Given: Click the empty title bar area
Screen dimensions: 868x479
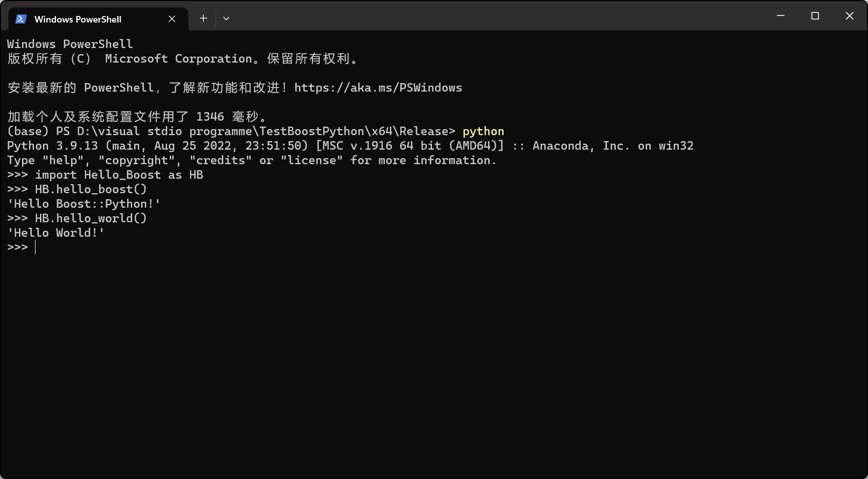Looking at the screenshot, I should point(501,16).
